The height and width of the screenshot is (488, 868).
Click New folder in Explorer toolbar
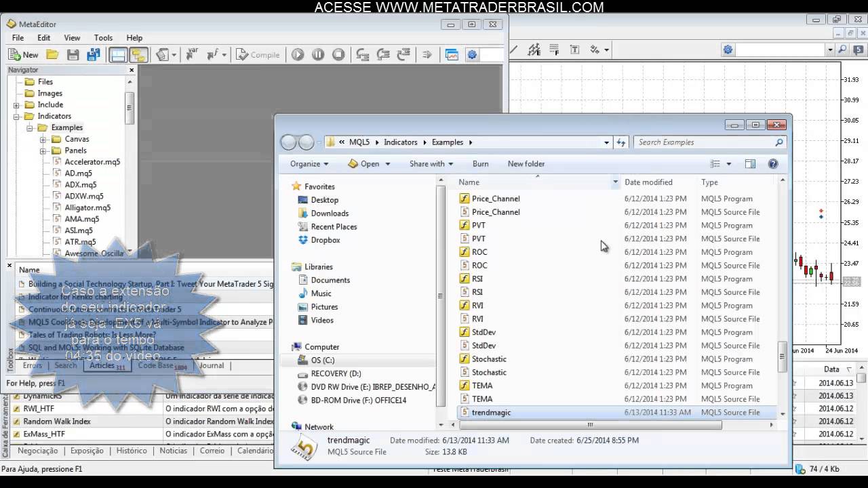click(x=526, y=164)
